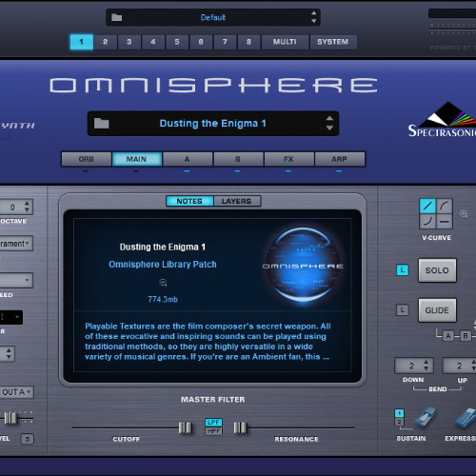Click the Spectrasonics prism logo
Viewport: 476px width, 476px height.
click(x=447, y=114)
